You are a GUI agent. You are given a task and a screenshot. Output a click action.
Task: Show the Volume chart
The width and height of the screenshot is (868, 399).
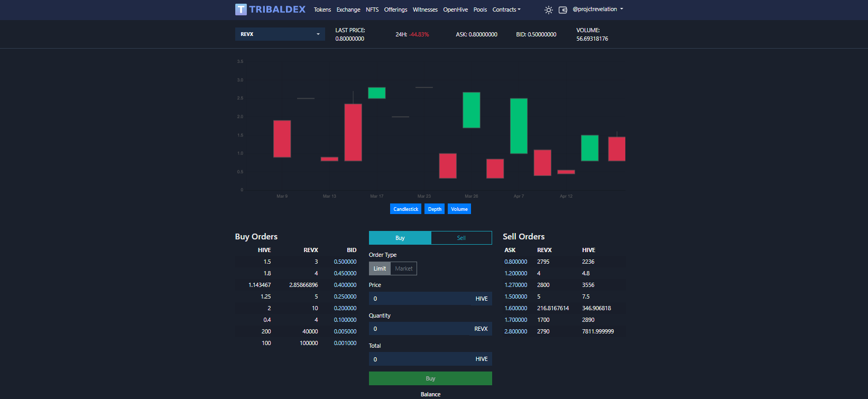tap(459, 209)
